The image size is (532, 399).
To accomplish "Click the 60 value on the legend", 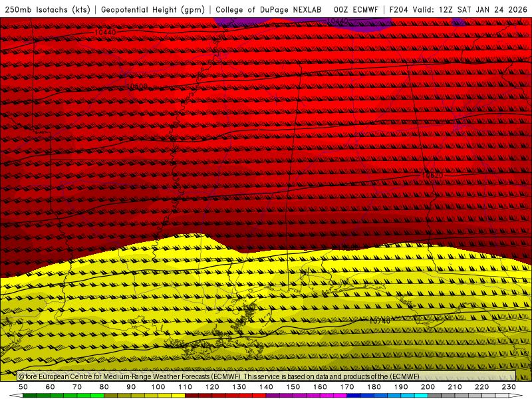I will (51, 387).
